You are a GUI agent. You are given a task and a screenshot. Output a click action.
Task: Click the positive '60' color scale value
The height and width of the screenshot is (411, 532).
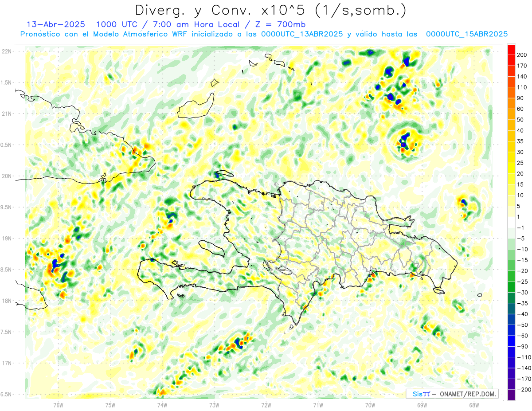(x=520, y=109)
